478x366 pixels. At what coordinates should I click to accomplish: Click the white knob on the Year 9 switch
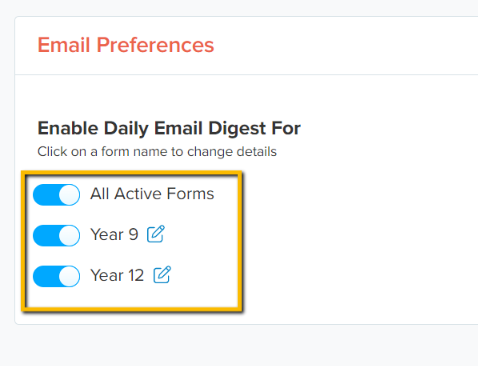[x=69, y=236]
